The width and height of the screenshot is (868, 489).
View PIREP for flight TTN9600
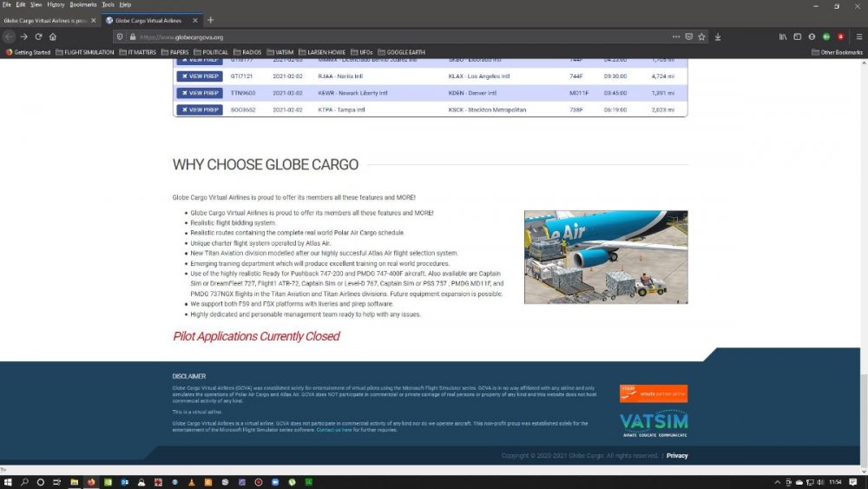tap(200, 93)
